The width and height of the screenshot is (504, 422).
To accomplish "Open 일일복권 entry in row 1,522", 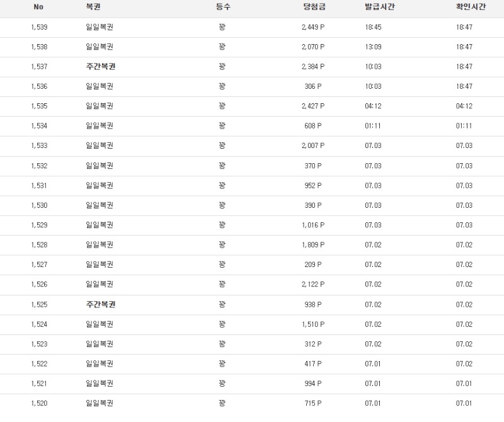I will point(100,364).
